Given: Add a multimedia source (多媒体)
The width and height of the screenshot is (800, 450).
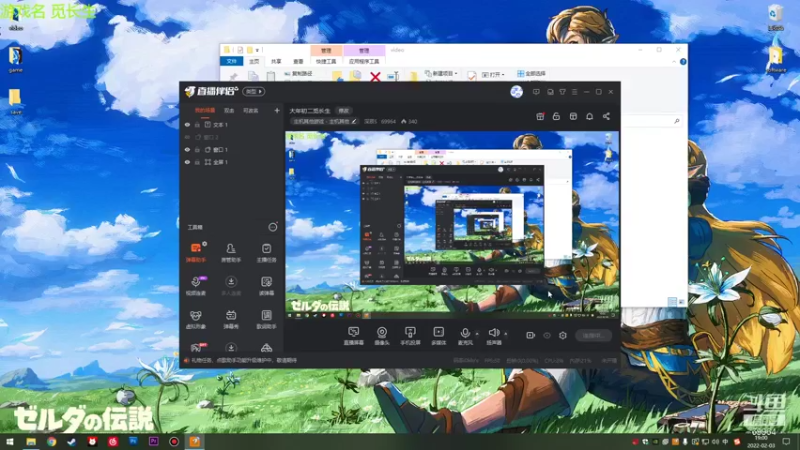Looking at the screenshot, I should pos(438,335).
